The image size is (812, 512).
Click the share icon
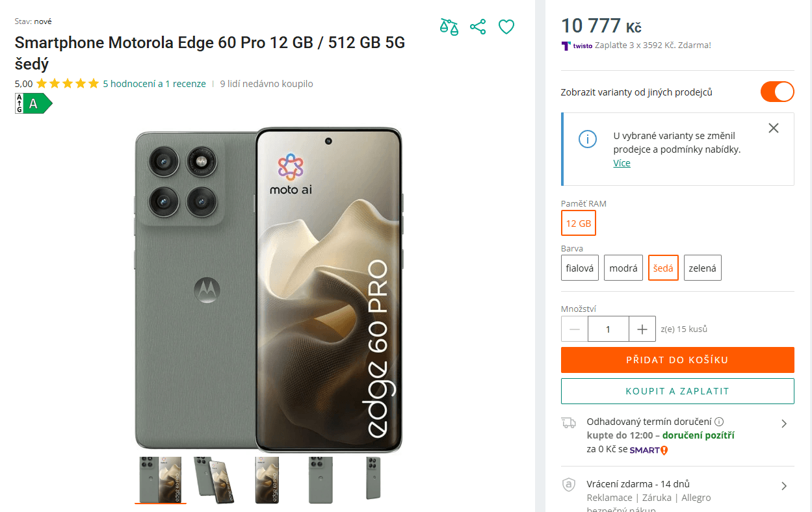[x=478, y=27]
